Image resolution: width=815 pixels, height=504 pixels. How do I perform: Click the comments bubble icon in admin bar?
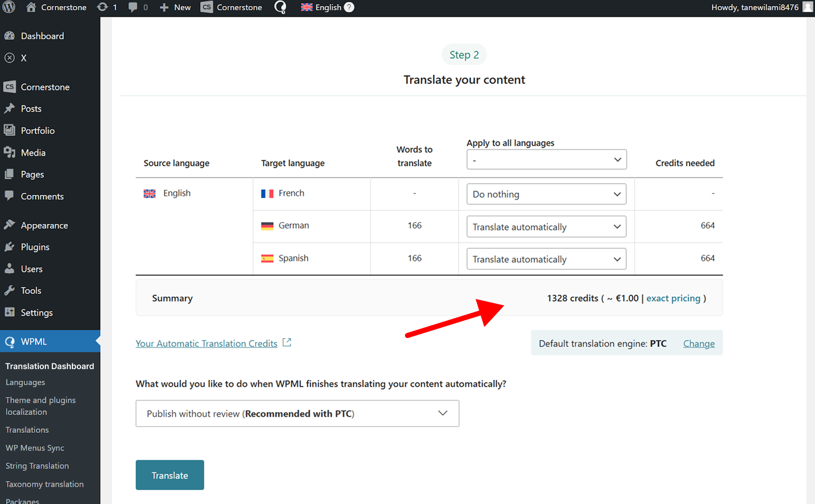(x=133, y=7)
